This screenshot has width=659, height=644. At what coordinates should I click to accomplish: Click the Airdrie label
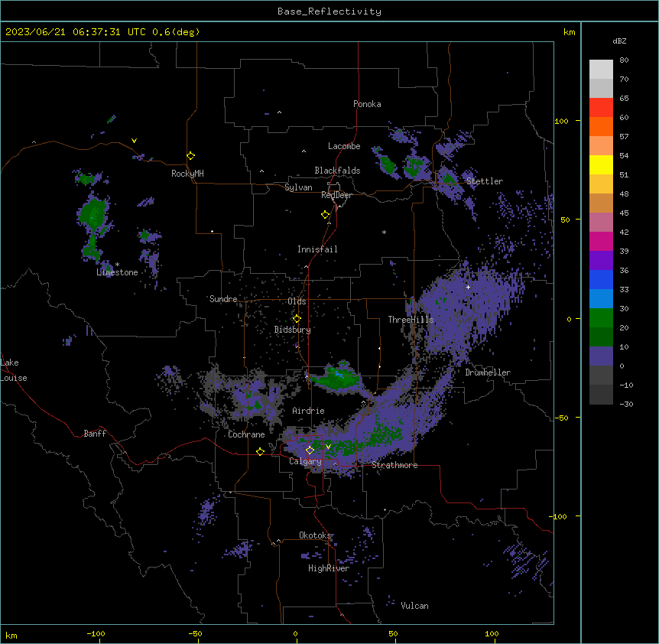coord(309,411)
